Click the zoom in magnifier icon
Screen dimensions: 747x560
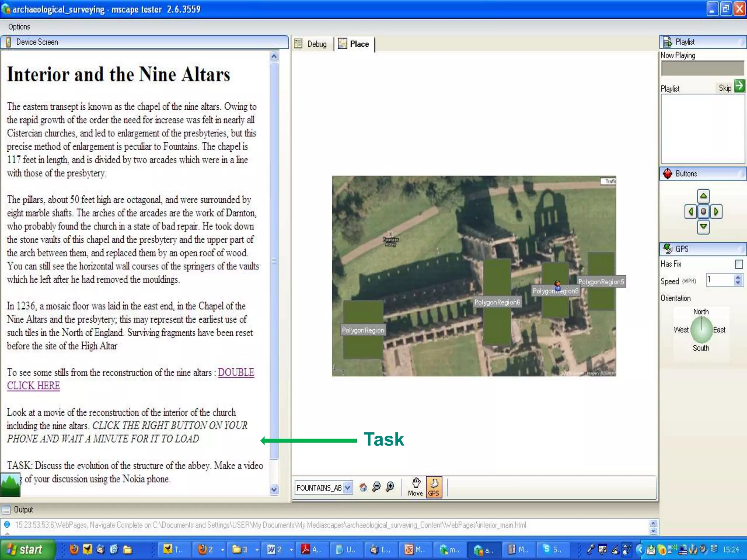[x=390, y=487]
